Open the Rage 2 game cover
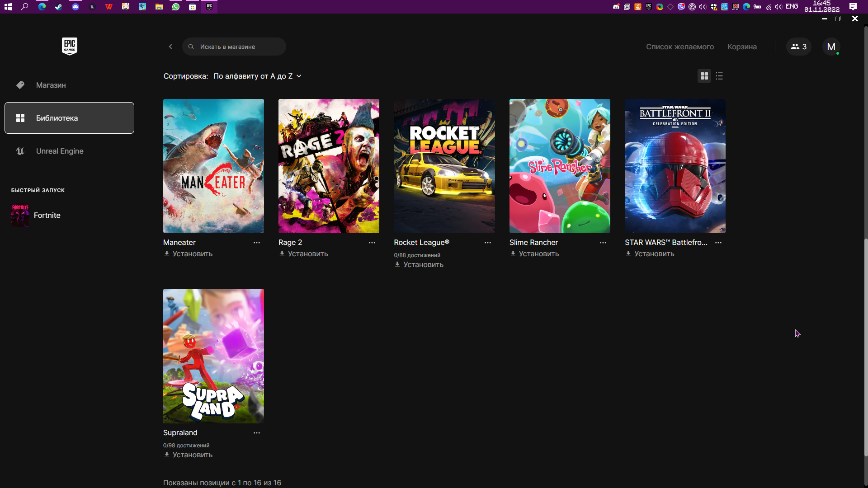 coord(329,166)
